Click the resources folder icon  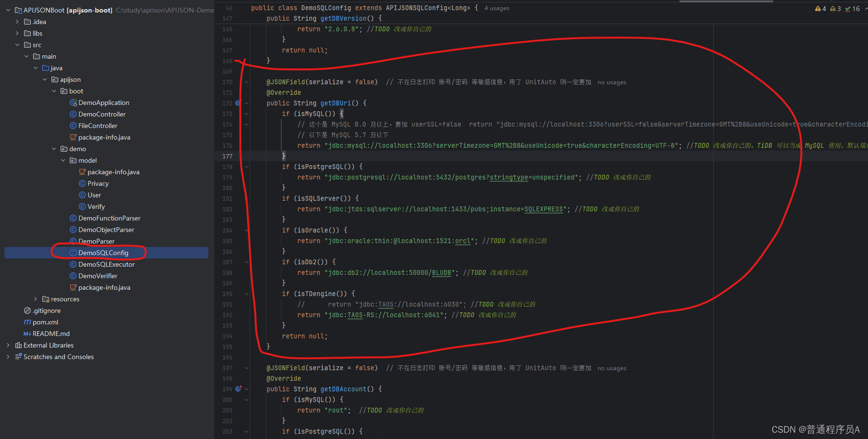[46, 299]
